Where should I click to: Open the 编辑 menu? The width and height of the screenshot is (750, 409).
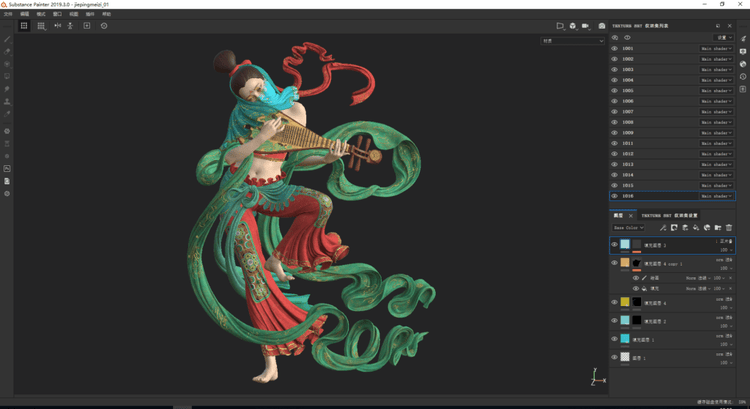pyautogui.click(x=24, y=14)
